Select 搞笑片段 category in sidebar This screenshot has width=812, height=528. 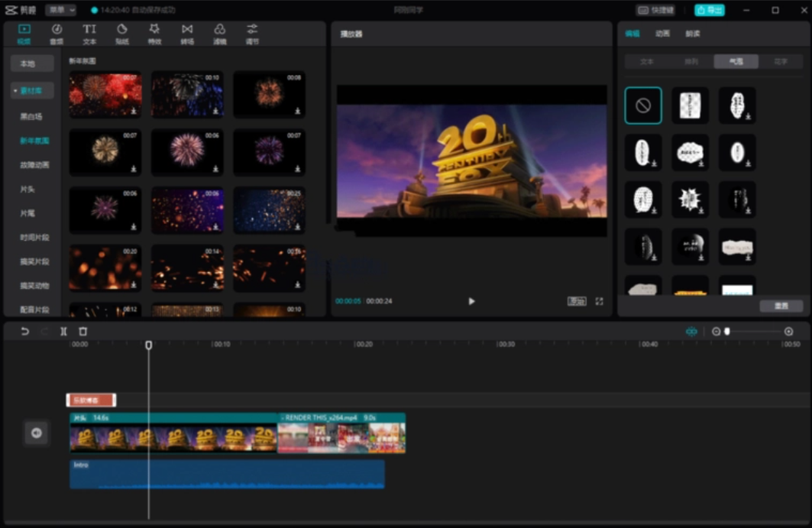pos(34,261)
